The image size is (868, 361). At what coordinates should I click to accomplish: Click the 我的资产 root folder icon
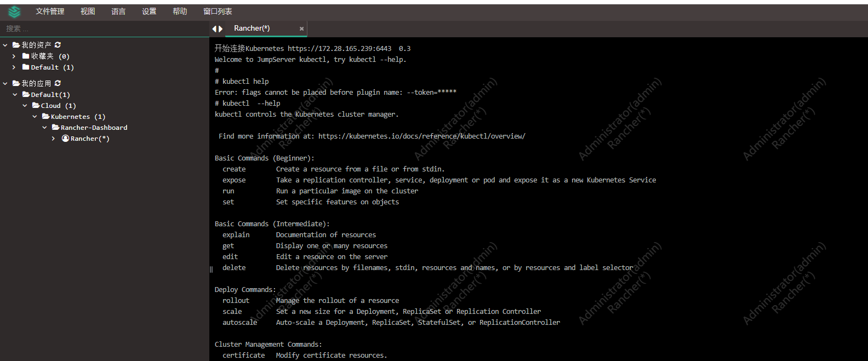[x=16, y=45]
